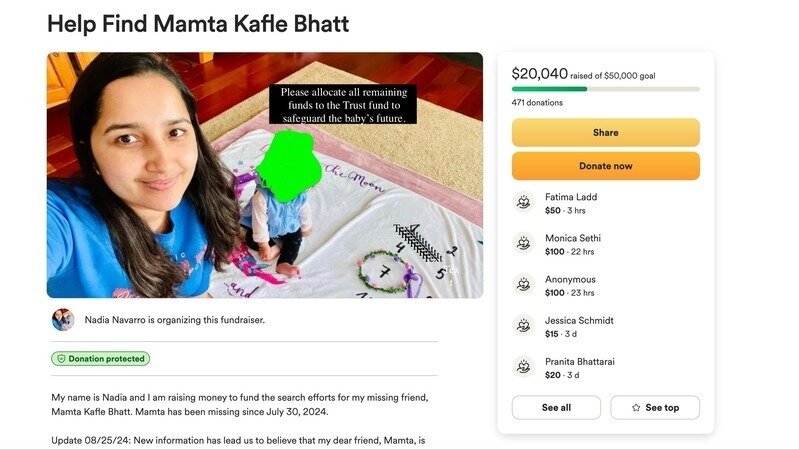Click Fatima Ladd's donor avatar icon
Screen dimensions: 799x450
tap(523, 202)
